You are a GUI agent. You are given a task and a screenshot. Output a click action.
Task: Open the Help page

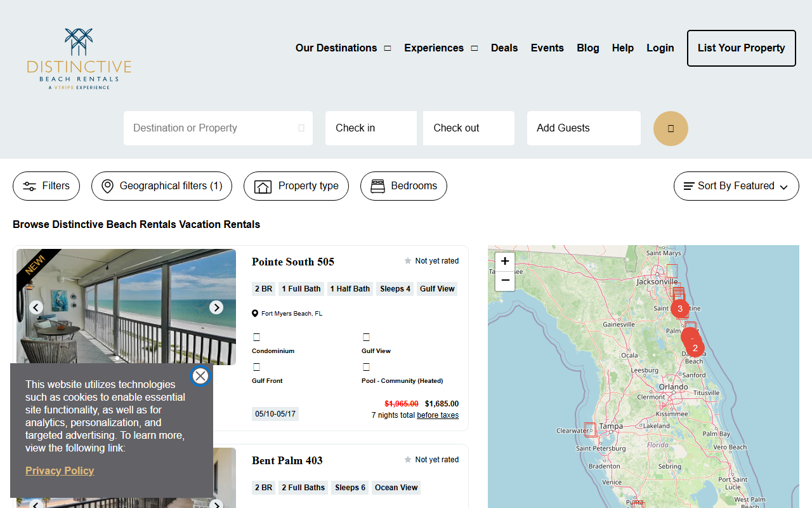coord(623,48)
